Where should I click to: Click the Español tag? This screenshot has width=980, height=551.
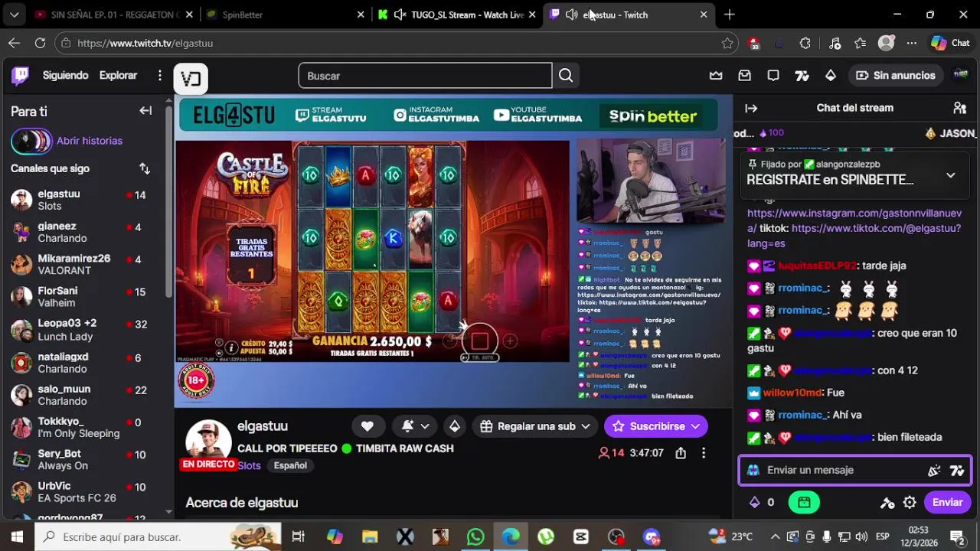click(290, 465)
